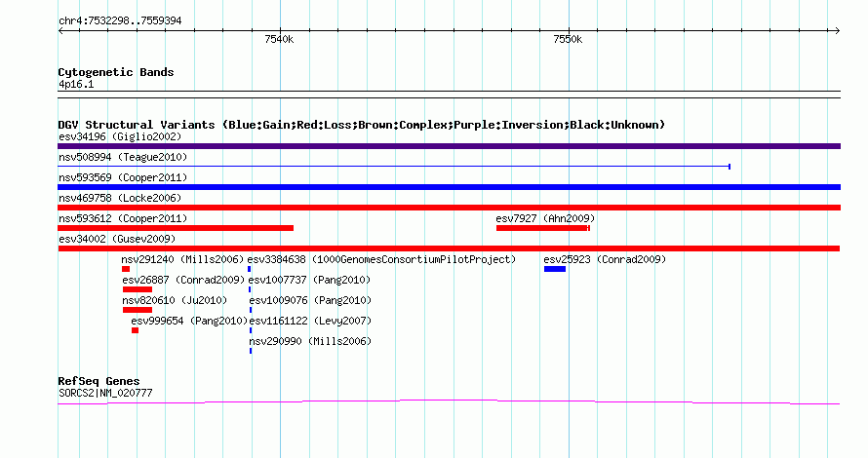Click the nsv508994 (Teague2010) label
This screenshot has width=868, height=458.
[x=123, y=157]
